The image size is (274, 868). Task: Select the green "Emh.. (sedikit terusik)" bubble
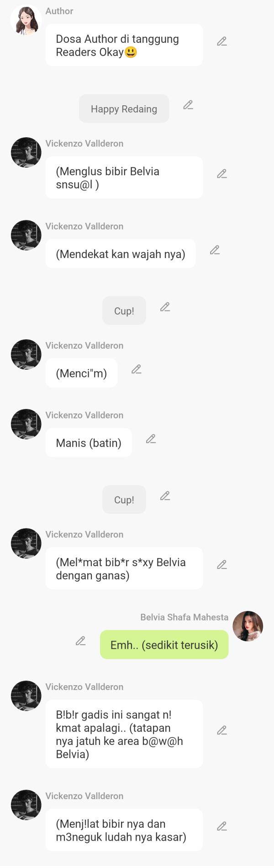pos(164,644)
